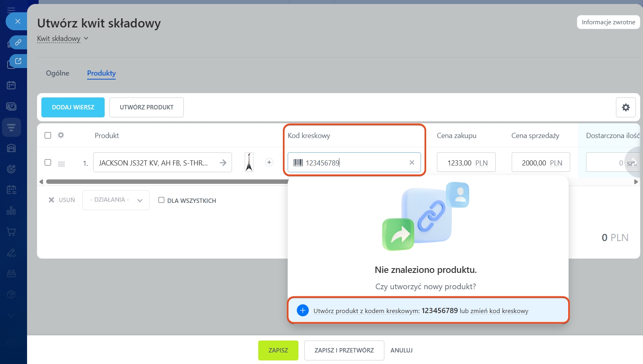The height and width of the screenshot is (364, 643).
Task: Check the row 1 product checkbox
Action: [48, 162]
